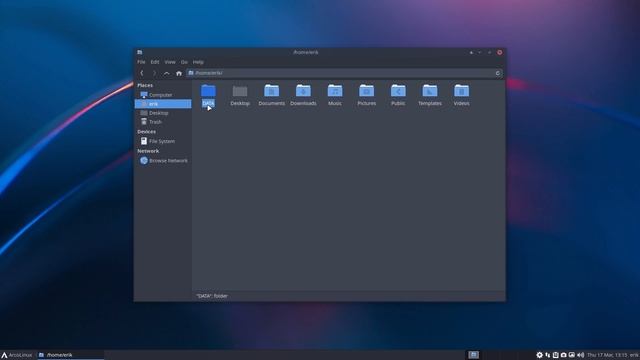Open the File menu

pos(141,62)
